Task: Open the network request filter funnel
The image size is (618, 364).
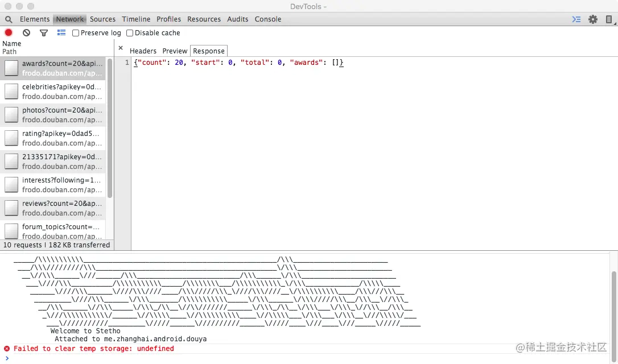Action: click(x=44, y=32)
